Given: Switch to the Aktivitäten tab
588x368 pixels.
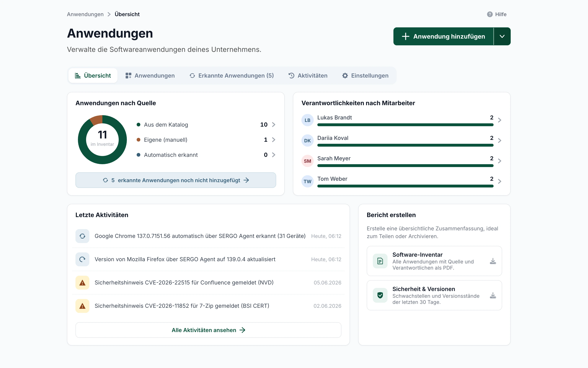Looking at the screenshot, I should [308, 76].
